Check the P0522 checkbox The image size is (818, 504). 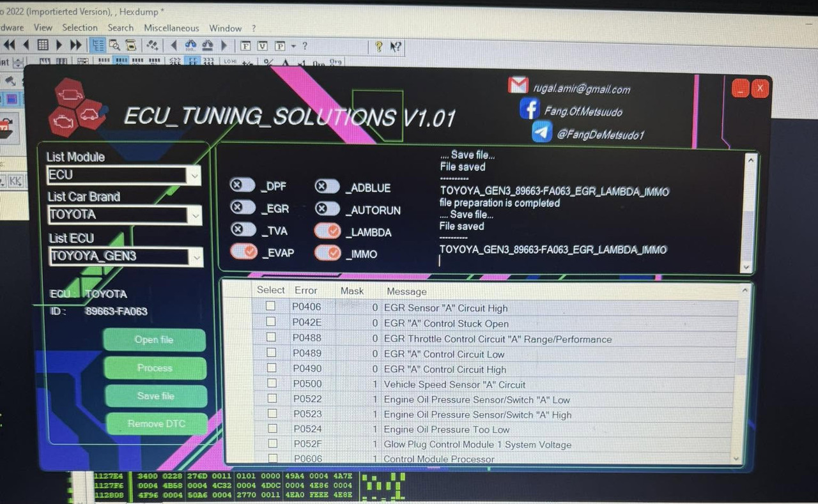[x=272, y=398]
